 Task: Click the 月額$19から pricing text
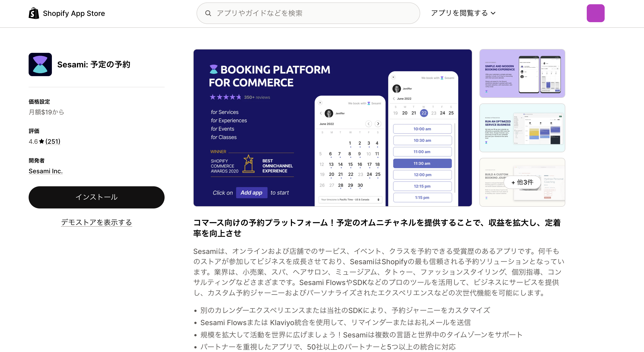[46, 112]
